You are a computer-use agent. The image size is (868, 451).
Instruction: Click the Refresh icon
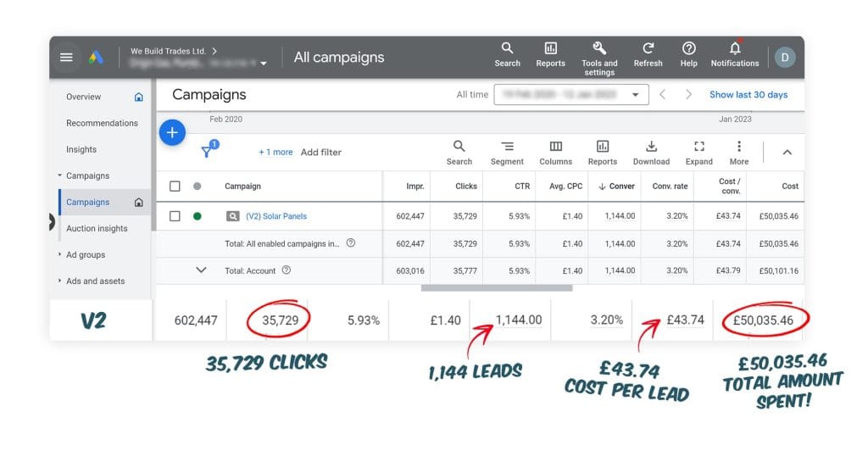(x=648, y=49)
